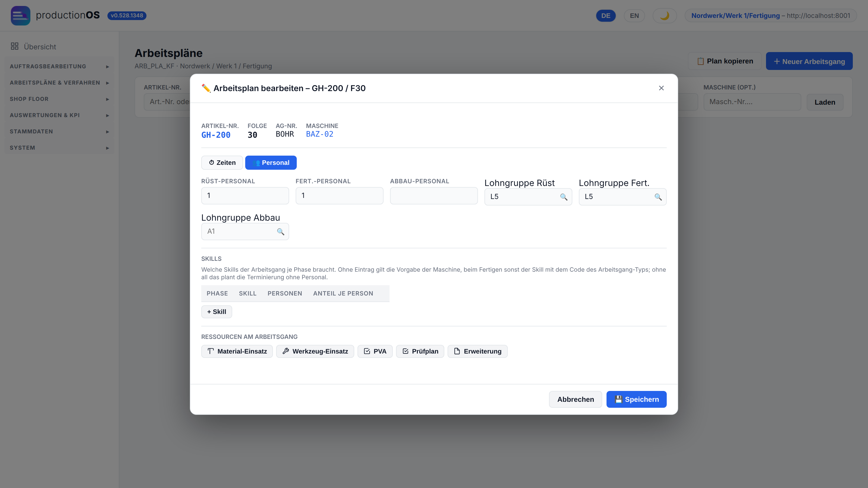
Task: Expand Auftragsbearbeitung sidebar section
Action: [x=59, y=66]
